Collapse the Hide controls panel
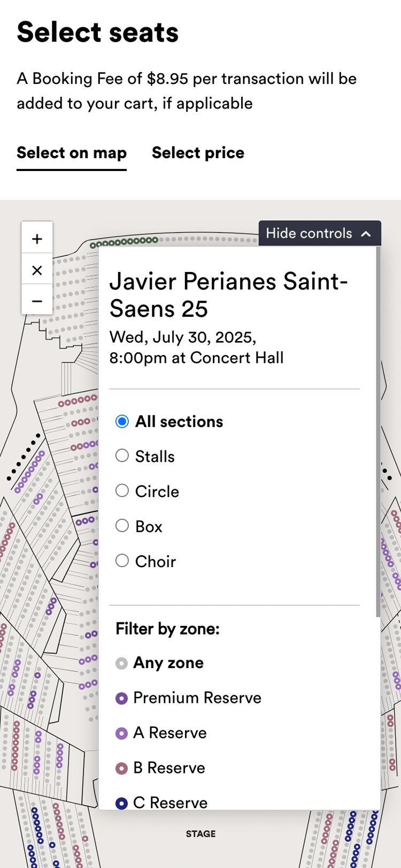The height and width of the screenshot is (868, 401). coord(319,234)
